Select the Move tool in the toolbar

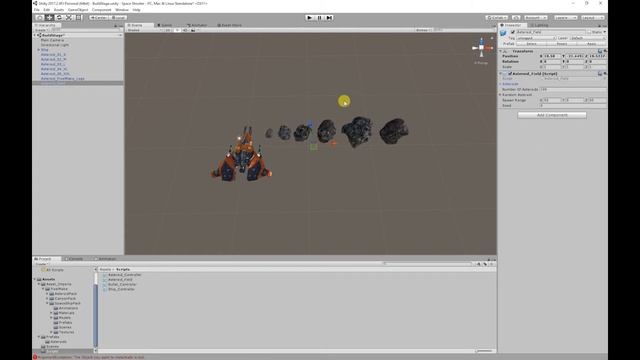click(x=49, y=18)
